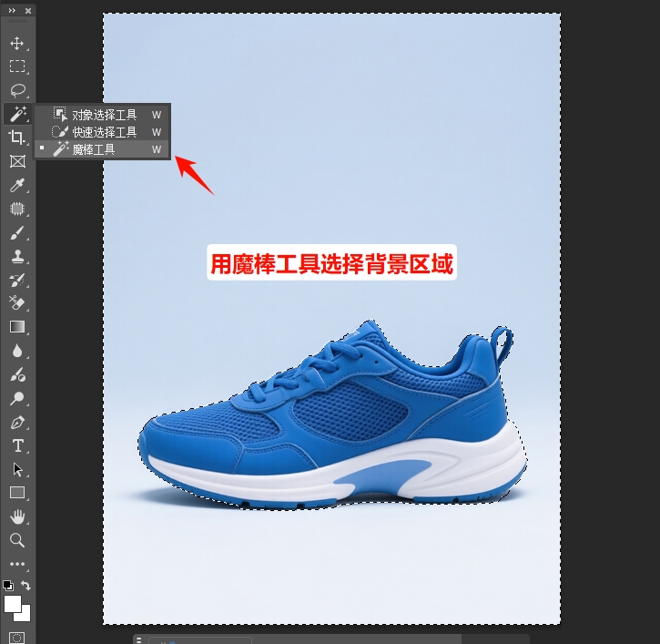
Task: Expand the toolbar with double-arrow button
Action: pyautogui.click(x=12, y=11)
